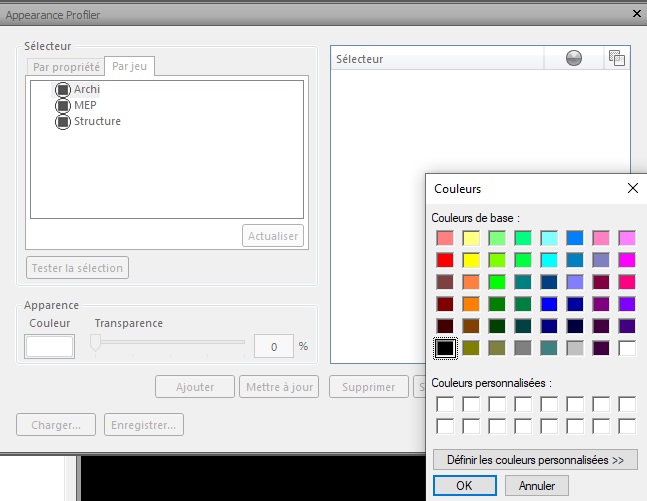Select the Archi selection set icon
Viewport: 647px width, 501px height.
point(63,90)
